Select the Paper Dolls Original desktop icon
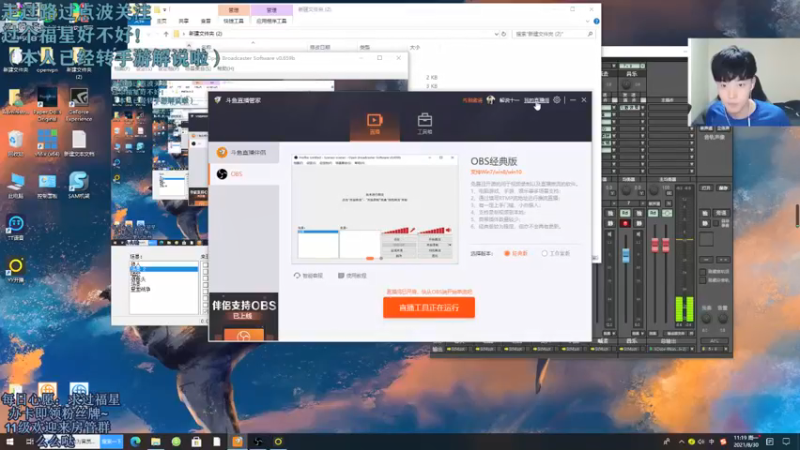Image resolution: width=800 pixels, height=450 pixels. click(47, 105)
